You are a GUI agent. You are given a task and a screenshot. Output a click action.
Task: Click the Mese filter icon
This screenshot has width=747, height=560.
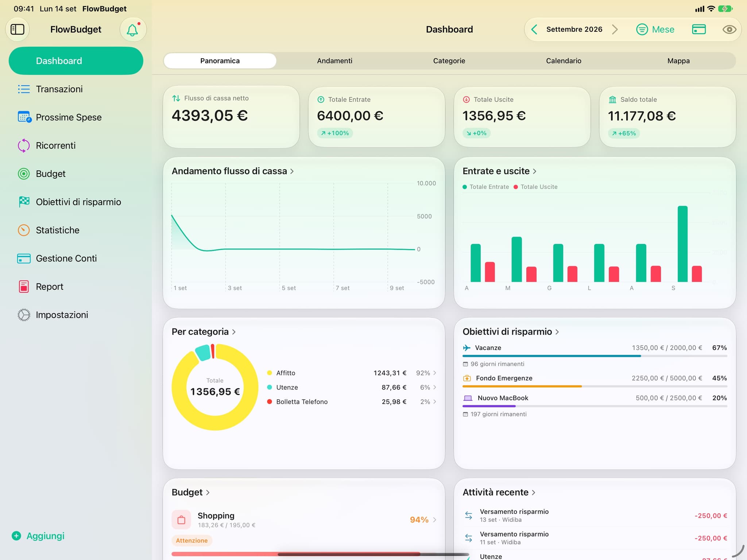642,29
